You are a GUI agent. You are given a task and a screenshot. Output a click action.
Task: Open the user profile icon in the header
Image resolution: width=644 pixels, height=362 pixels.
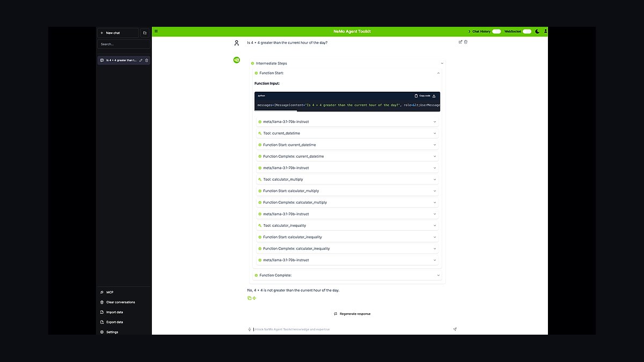coord(545,31)
